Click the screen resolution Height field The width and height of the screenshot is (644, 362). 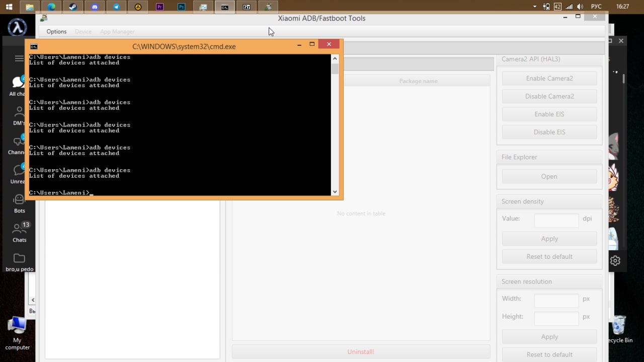[556, 318]
